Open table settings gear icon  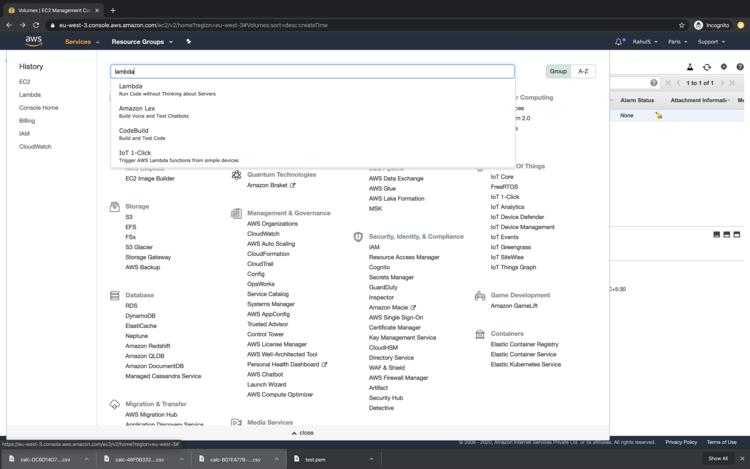(723, 67)
